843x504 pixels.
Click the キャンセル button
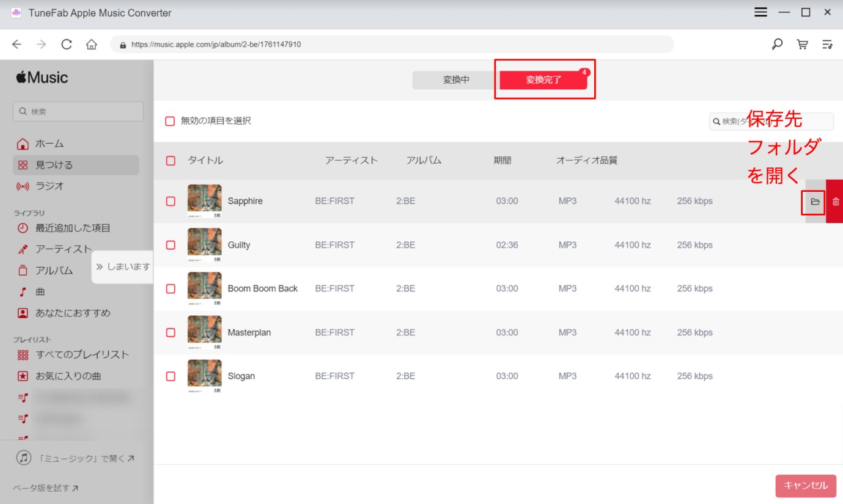(806, 486)
